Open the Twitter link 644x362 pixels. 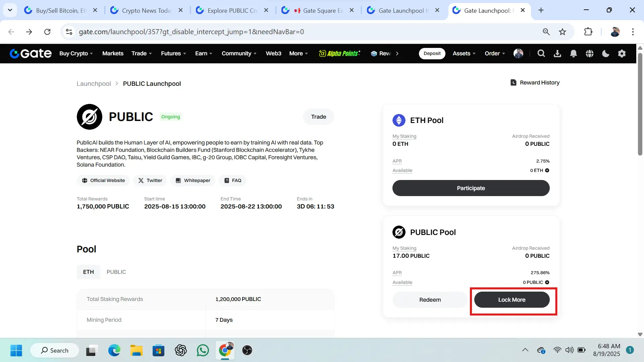tap(150, 180)
